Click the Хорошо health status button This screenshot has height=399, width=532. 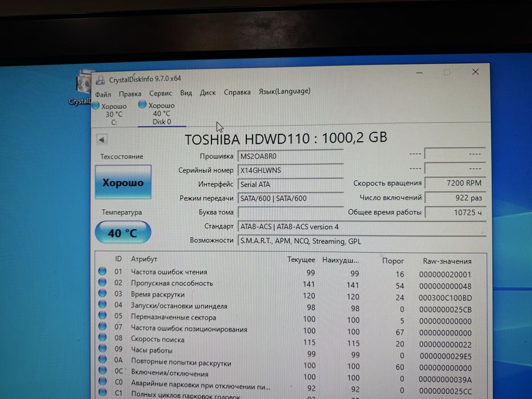[x=123, y=182]
